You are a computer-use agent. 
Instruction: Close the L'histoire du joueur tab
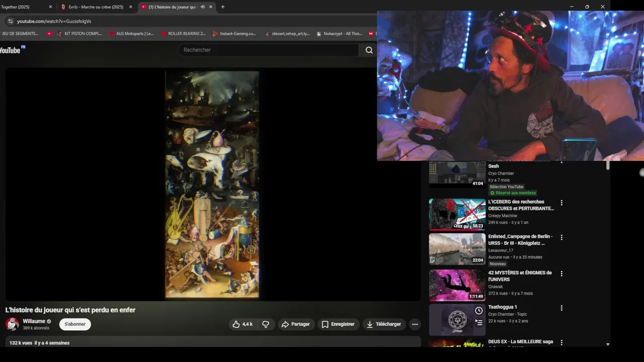coord(211,7)
